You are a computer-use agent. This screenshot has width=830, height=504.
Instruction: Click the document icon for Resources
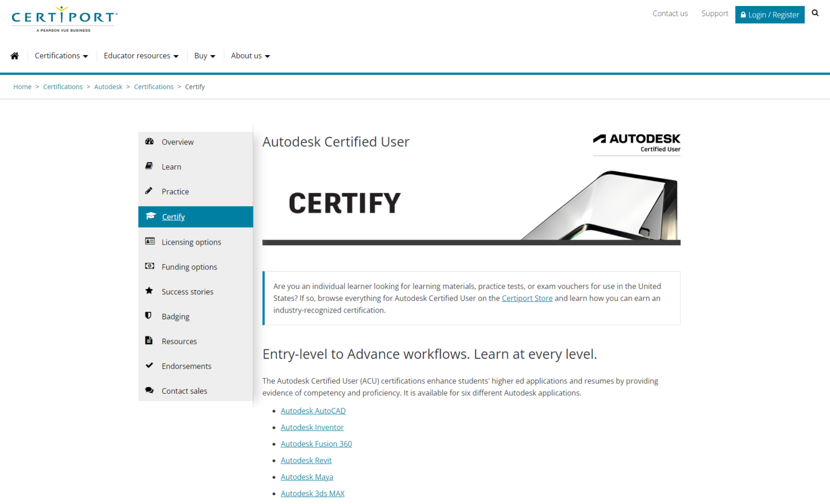coord(149,341)
